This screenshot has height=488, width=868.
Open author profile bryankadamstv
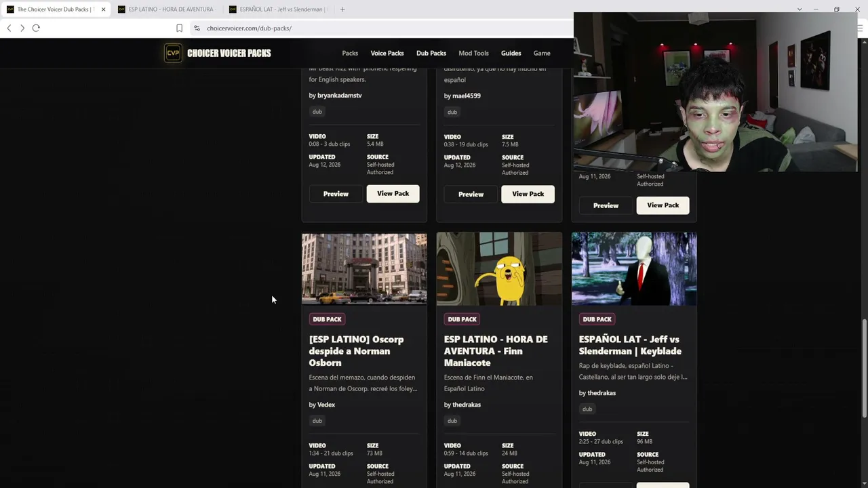coord(339,96)
